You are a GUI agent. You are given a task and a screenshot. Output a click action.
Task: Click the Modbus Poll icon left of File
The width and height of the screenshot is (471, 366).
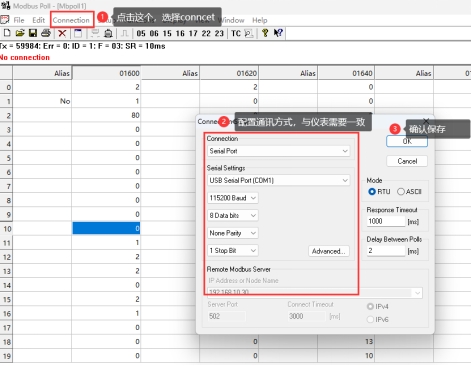coord(5,20)
